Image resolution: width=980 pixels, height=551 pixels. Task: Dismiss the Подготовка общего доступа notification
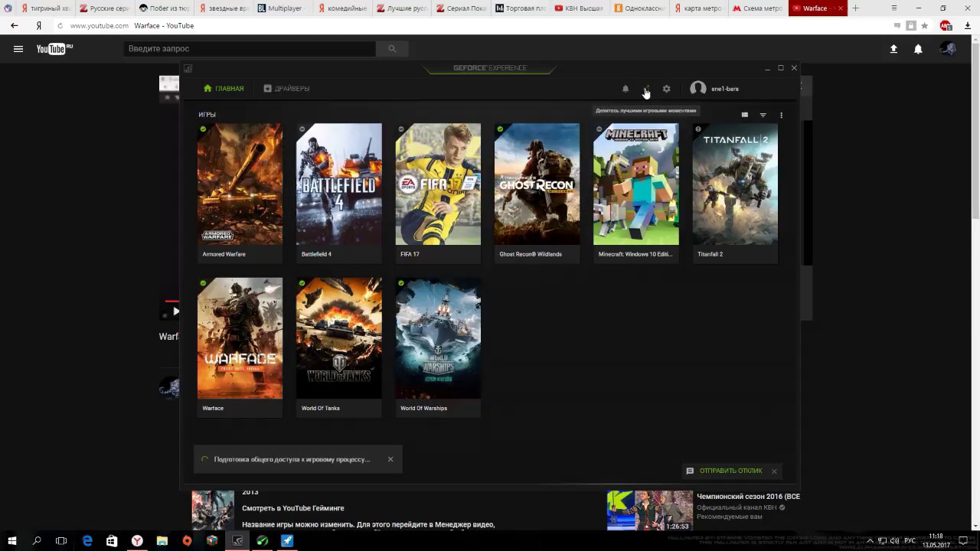390,459
